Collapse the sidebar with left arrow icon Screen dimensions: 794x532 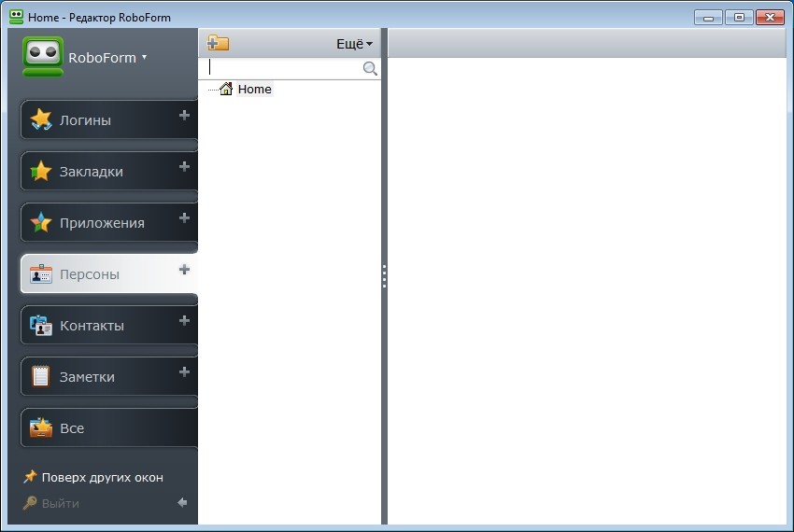point(182,503)
